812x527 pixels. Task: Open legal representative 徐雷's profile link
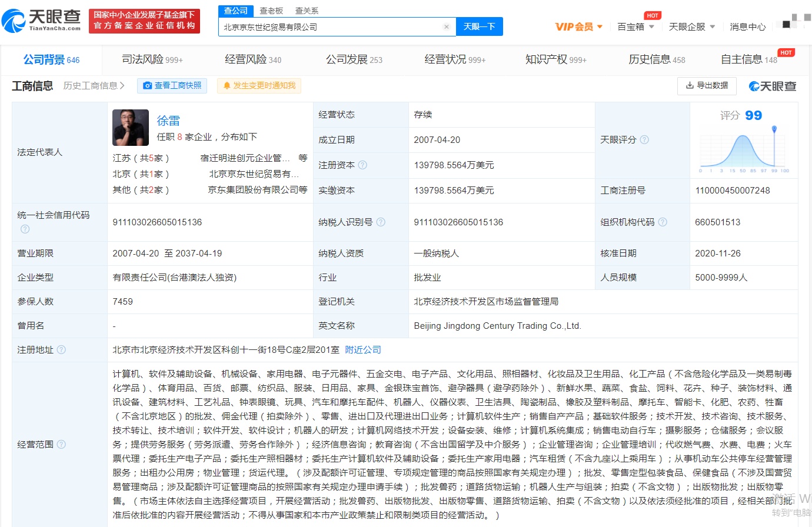(168, 121)
